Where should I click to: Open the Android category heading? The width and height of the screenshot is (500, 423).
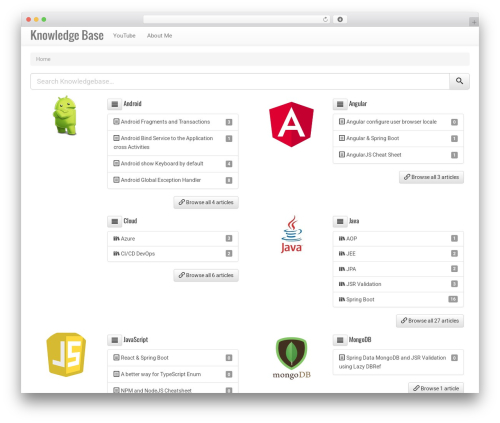point(132,104)
